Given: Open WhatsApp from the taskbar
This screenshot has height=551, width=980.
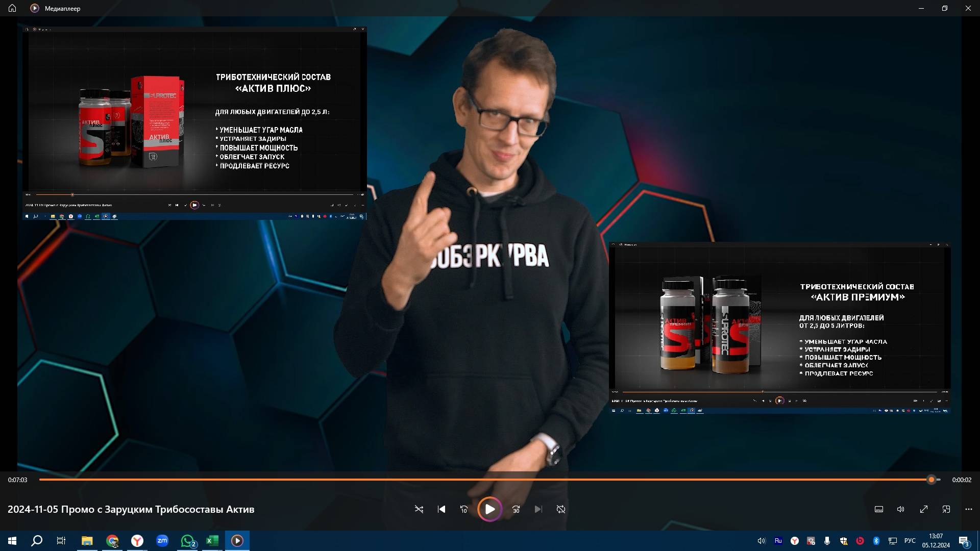Looking at the screenshot, I should click(x=187, y=541).
